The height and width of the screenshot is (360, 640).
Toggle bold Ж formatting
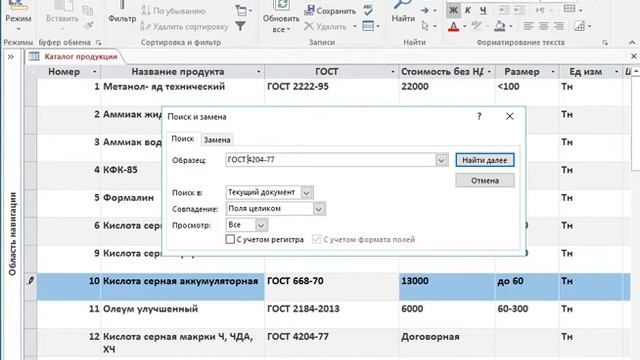(x=453, y=10)
